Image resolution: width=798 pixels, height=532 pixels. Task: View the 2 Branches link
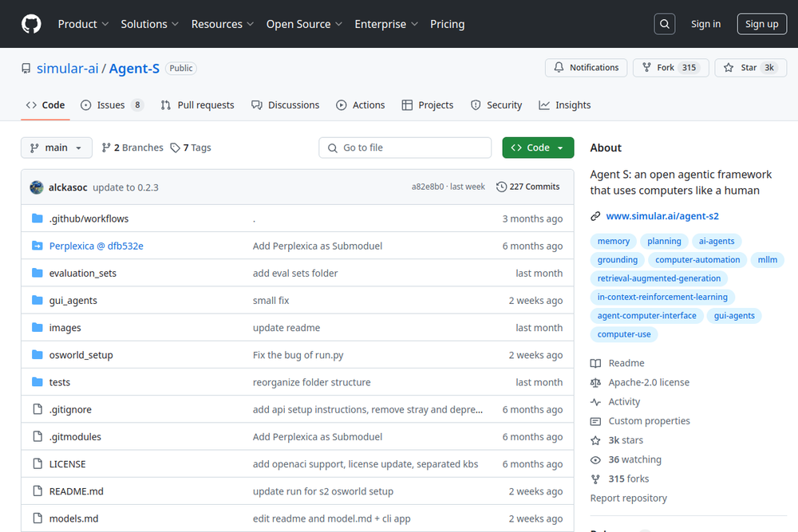pyautogui.click(x=132, y=148)
